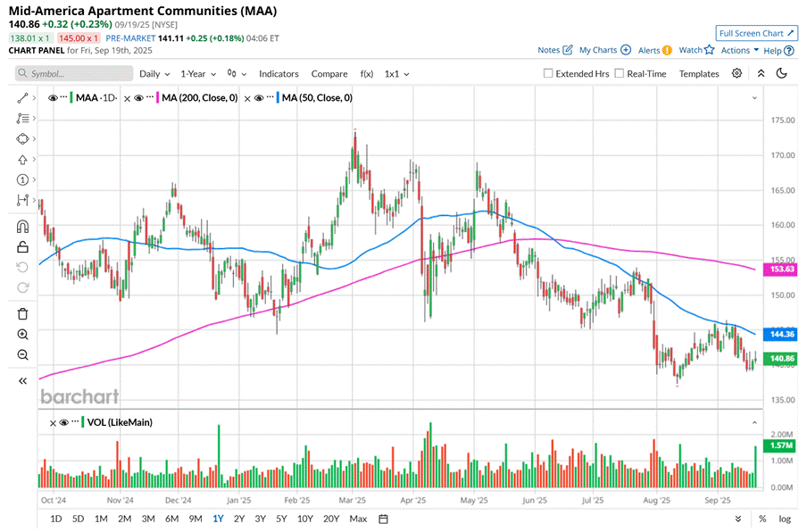The height and width of the screenshot is (532, 807).
Task: Open more options for VOL study
Action: pyautogui.click(x=75, y=421)
